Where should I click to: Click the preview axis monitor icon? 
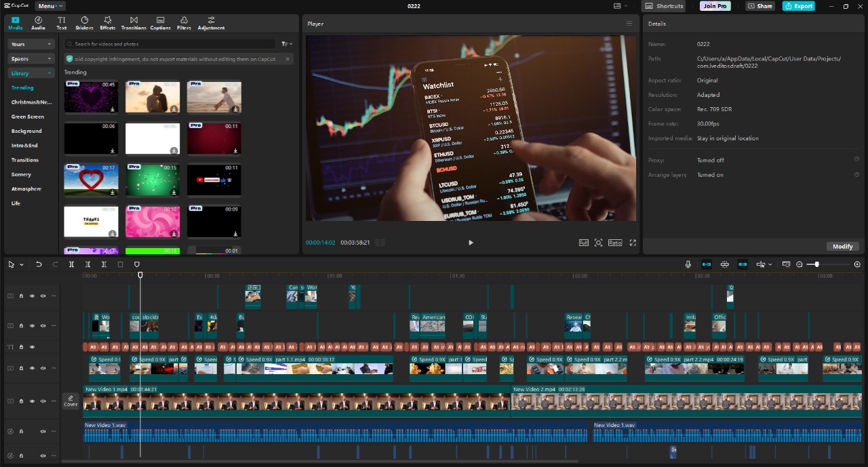click(786, 264)
